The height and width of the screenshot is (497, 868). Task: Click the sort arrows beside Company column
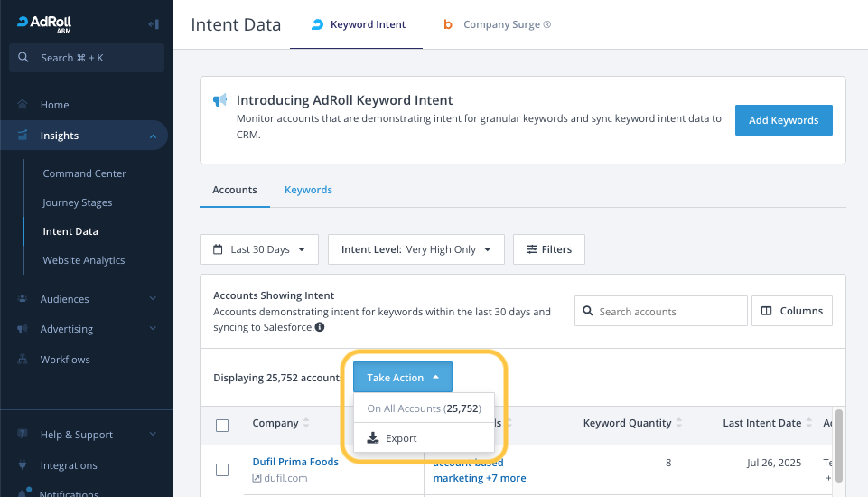pyautogui.click(x=306, y=423)
